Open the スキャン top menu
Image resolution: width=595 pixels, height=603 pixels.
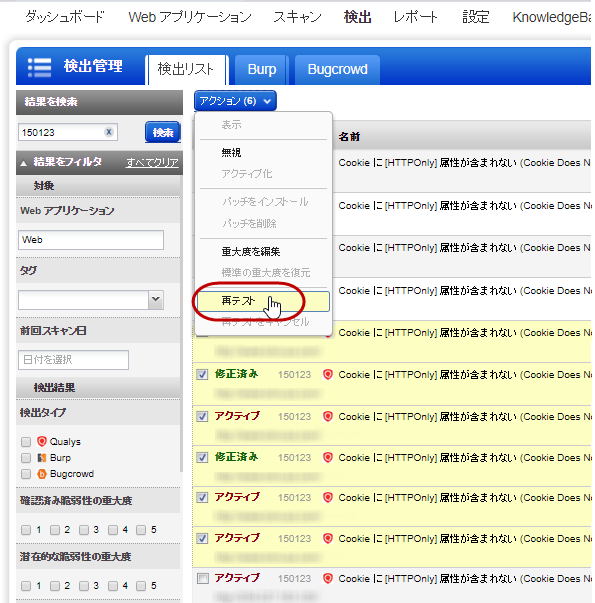point(297,17)
